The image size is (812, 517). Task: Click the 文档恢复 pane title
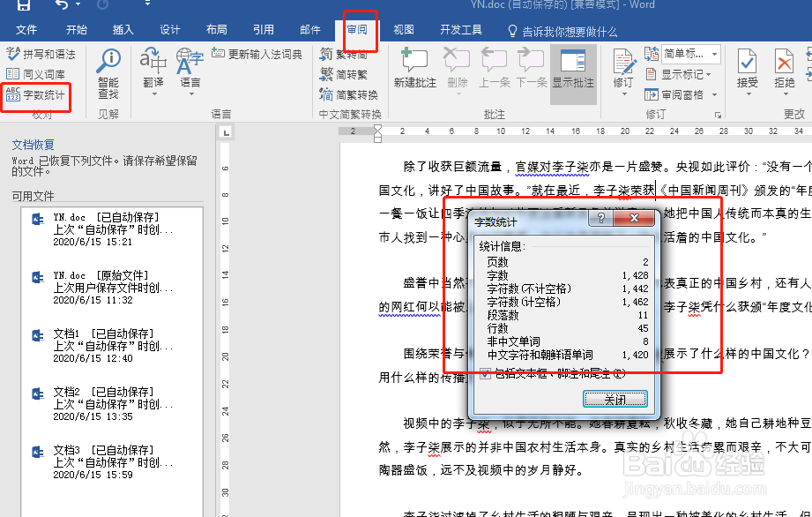pos(34,145)
